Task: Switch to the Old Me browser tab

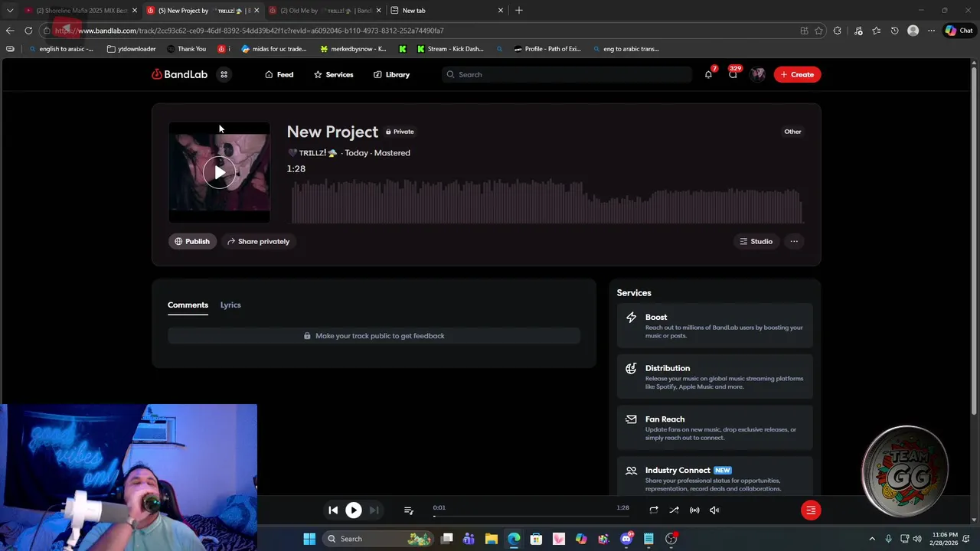Action: pos(325,11)
